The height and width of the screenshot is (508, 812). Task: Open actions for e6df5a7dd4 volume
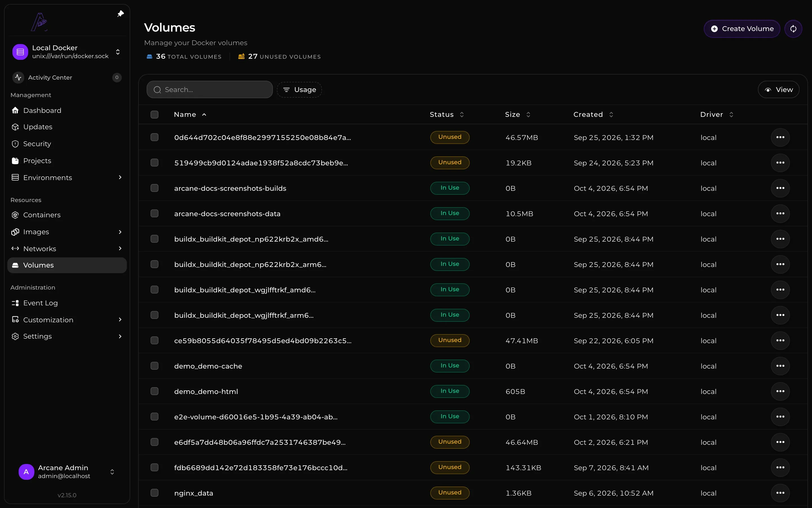pyautogui.click(x=780, y=442)
